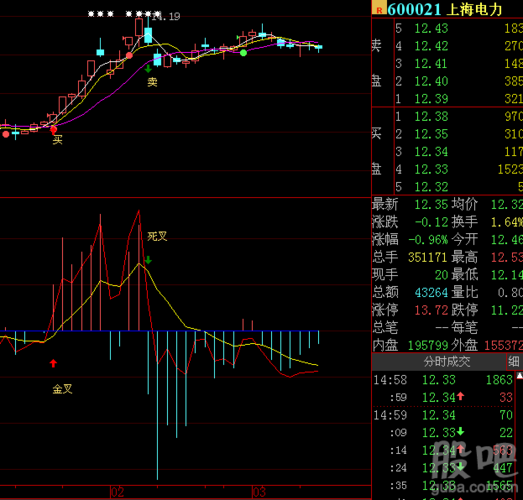Click the 总额 value 43264
The image size is (523, 500).
tap(431, 293)
